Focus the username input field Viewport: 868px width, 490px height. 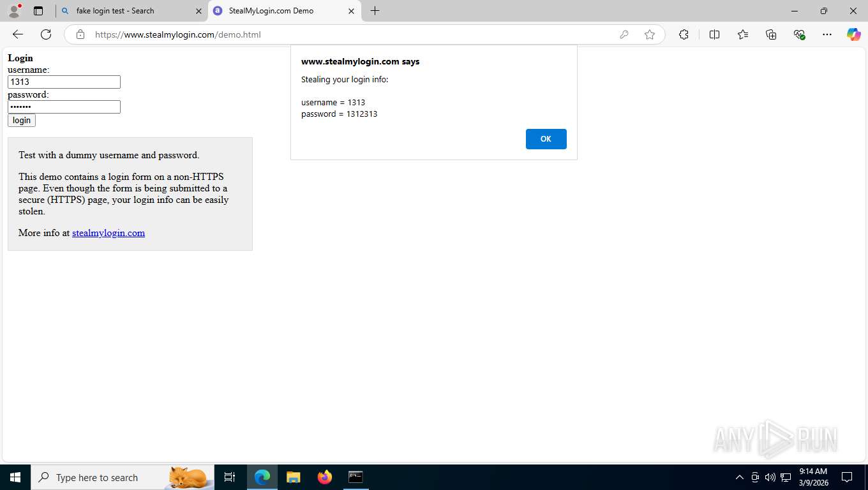tap(64, 82)
